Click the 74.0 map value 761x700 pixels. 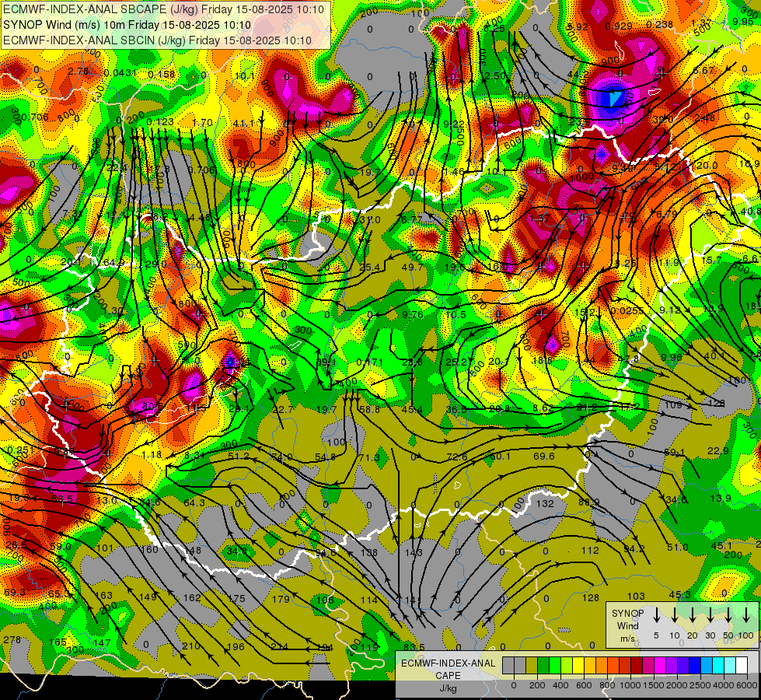[282, 457]
